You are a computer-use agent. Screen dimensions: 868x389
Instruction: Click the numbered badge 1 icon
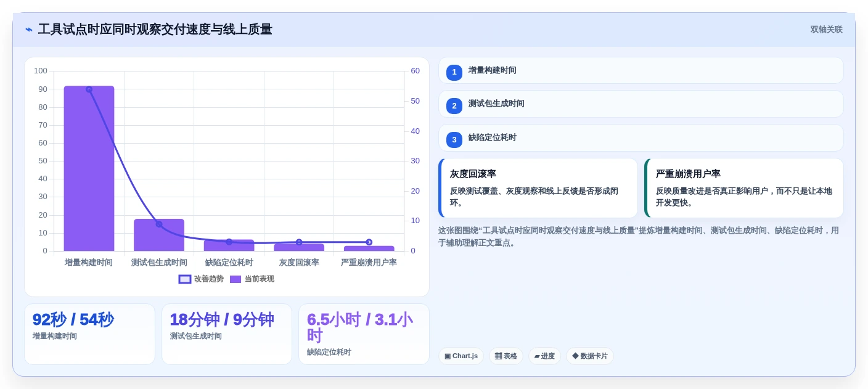[x=454, y=72]
